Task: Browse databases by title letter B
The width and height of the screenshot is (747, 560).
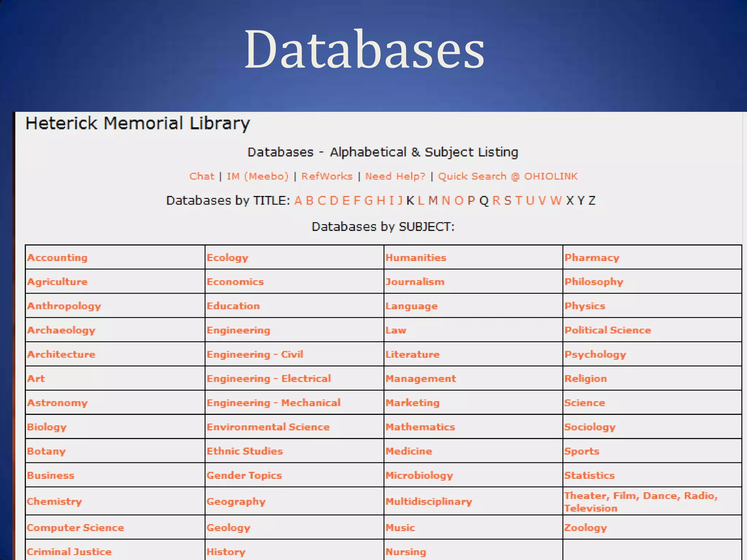Action: coord(310,201)
